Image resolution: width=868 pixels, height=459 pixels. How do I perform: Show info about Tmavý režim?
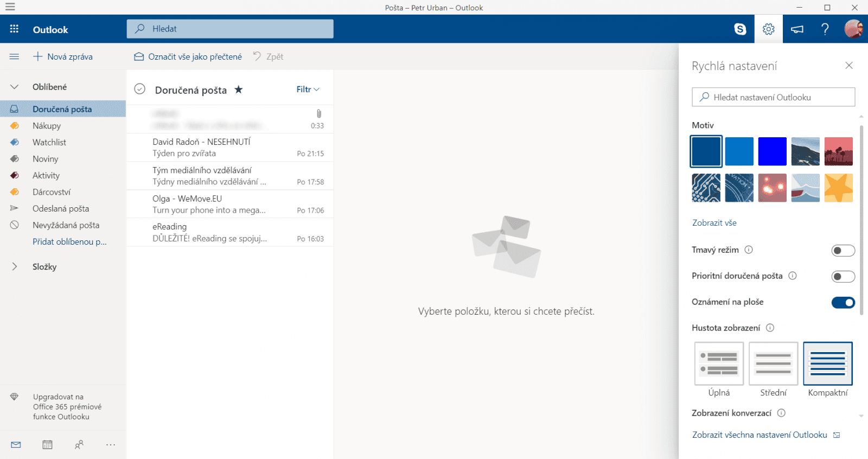pyautogui.click(x=749, y=250)
